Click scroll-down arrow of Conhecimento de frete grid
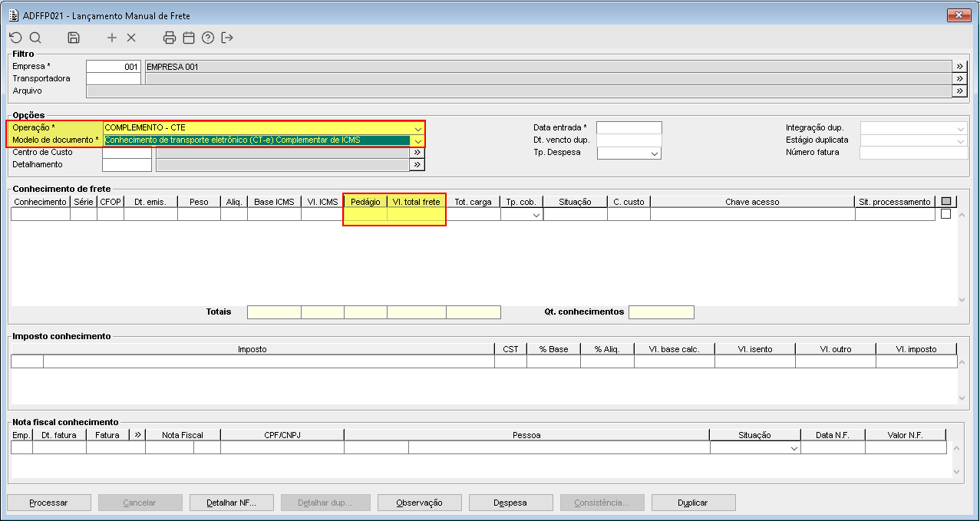 click(x=963, y=300)
